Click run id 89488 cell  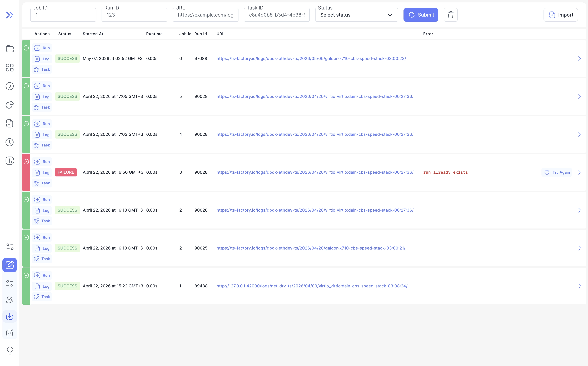point(201,286)
